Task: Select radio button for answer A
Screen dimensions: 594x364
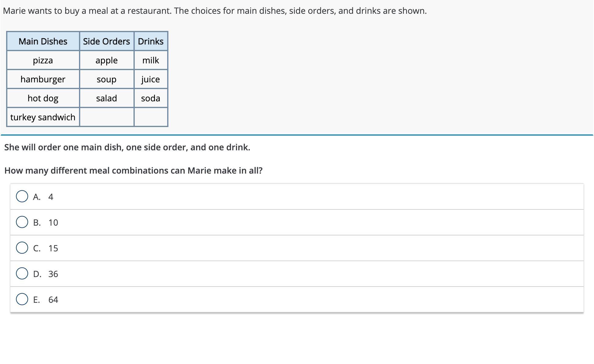Action: click(22, 197)
